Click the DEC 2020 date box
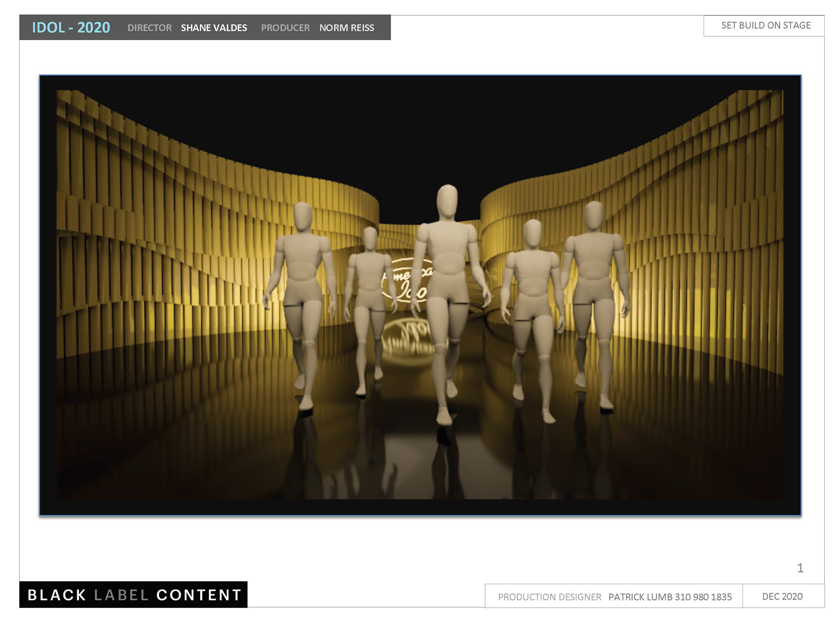 (x=782, y=596)
